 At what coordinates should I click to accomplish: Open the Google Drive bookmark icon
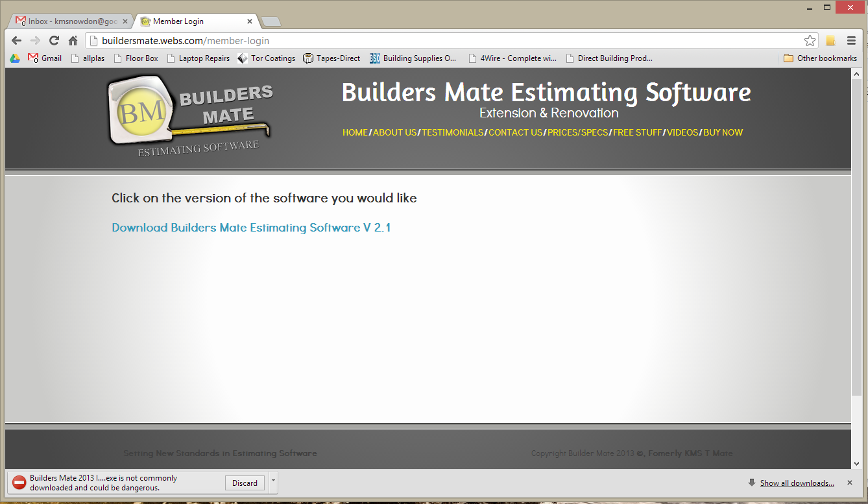pyautogui.click(x=15, y=58)
